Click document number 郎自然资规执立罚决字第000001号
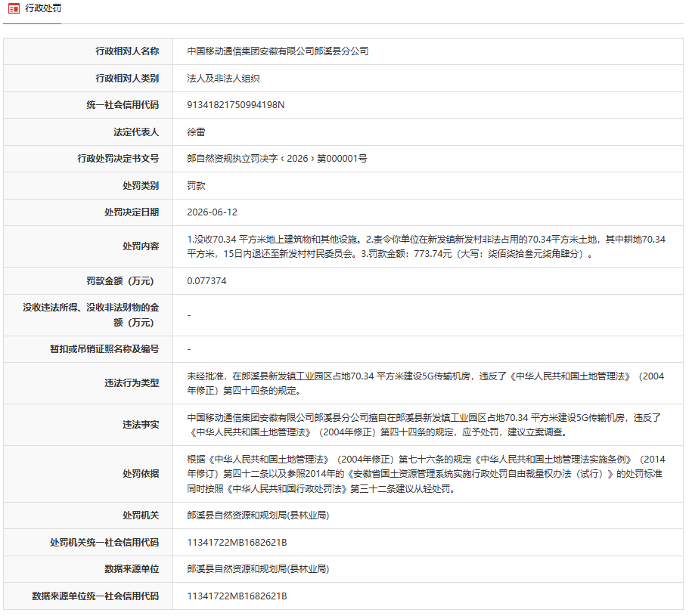689x616 pixels. coord(277,159)
